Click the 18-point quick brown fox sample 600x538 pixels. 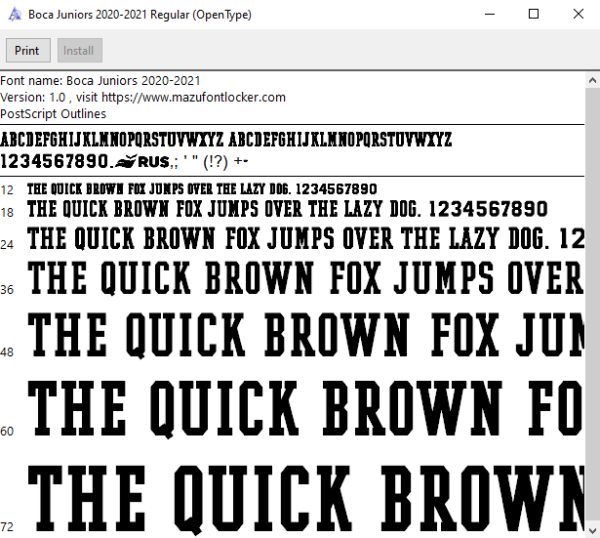click(x=287, y=209)
